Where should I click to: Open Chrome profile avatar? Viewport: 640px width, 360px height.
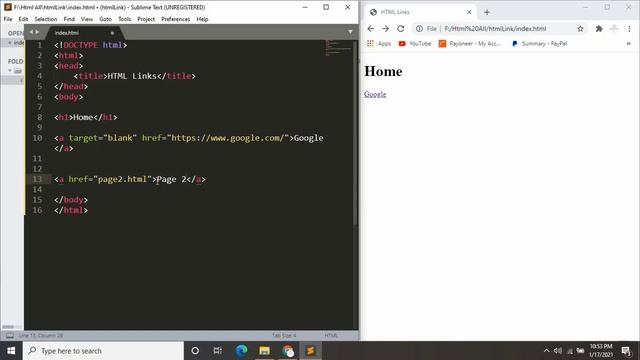[x=614, y=29]
